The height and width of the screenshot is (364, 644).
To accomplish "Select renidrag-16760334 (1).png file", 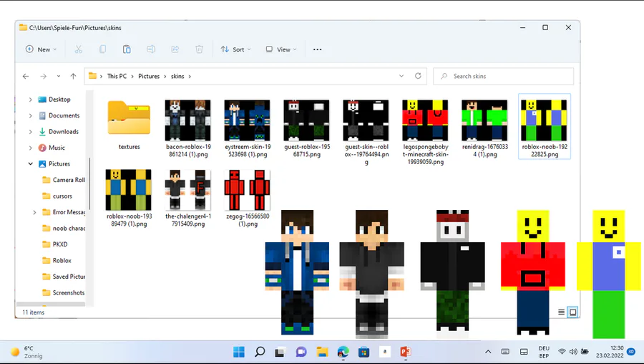I will point(484,128).
